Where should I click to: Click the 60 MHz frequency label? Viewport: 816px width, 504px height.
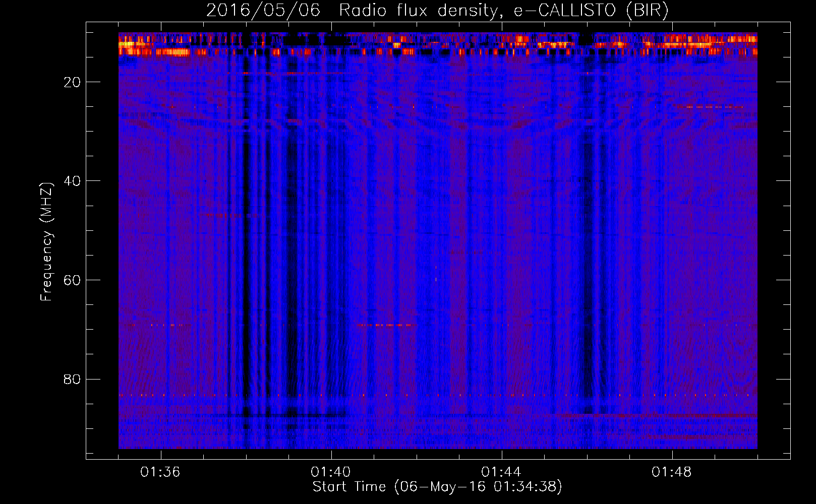(x=72, y=280)
